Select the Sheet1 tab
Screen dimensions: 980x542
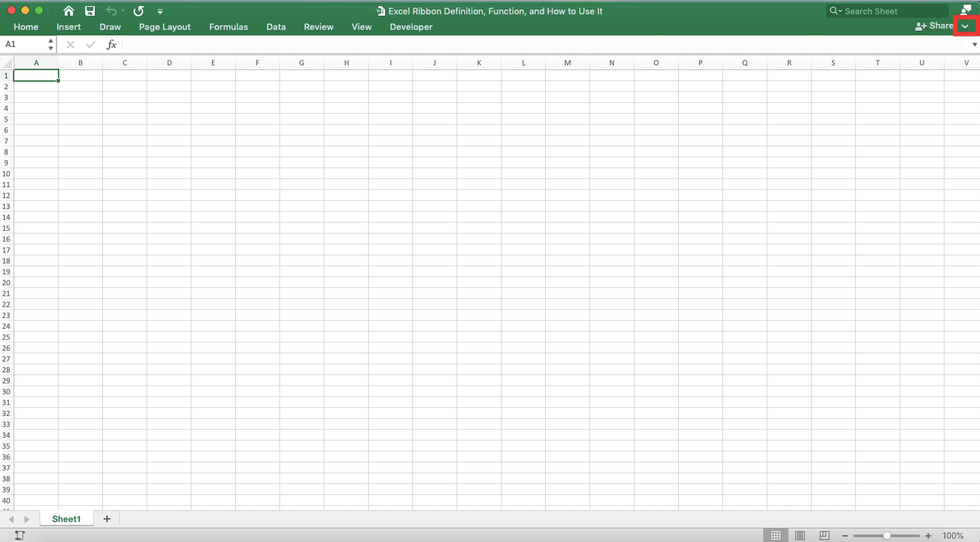click(66, 519)
